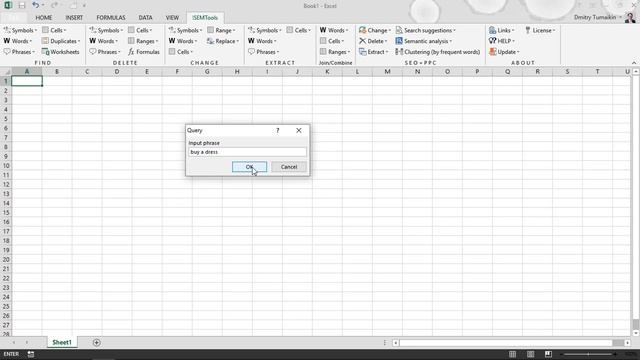Image resolution: width=640 pixels, height=360 pixels.
Task: Open Phrases in the DELETE group
Action: click(x=105, y=52)
